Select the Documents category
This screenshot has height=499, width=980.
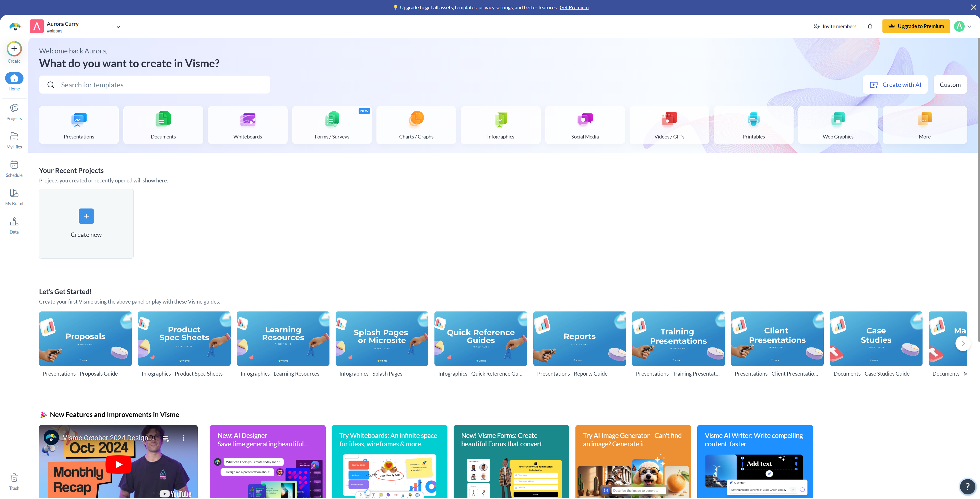coord(163,125)
